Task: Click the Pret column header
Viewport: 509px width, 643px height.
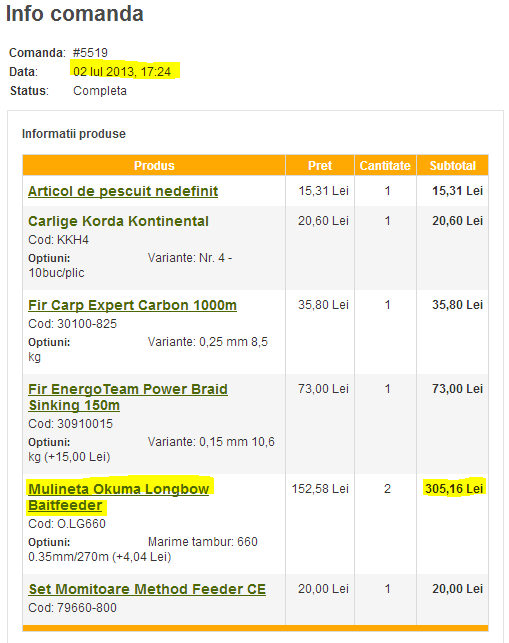Action: (x=320, y=166)
